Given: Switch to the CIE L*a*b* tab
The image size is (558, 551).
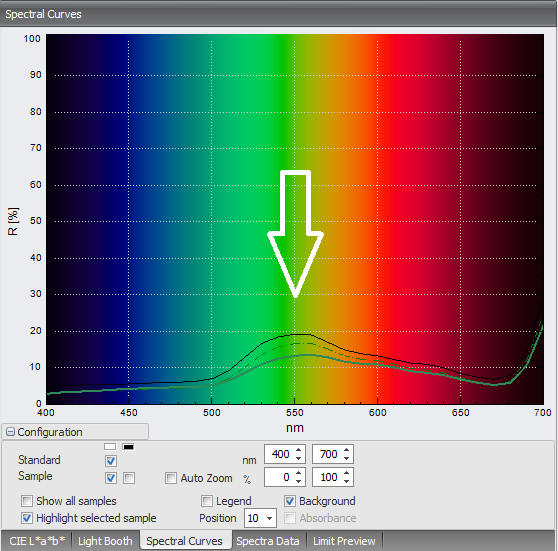Looking at the screenshot, I should click(x=37, y=541).
